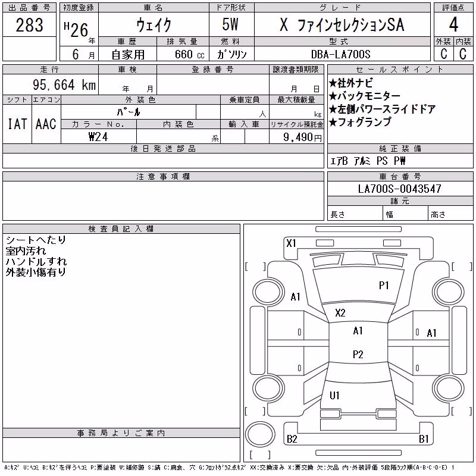Select B2 mark on rear bumper
The image size is (476, 476).
tap(292, 439)
